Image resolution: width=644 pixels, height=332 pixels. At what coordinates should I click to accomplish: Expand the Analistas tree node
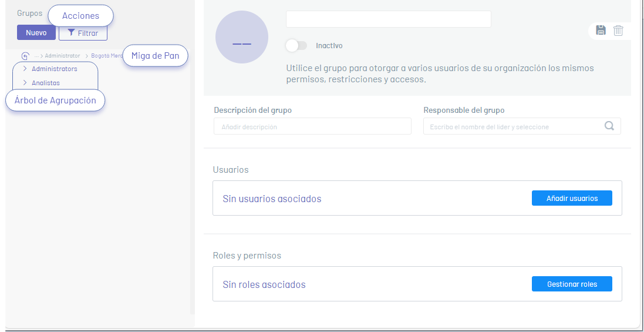[x=25, y=83]
